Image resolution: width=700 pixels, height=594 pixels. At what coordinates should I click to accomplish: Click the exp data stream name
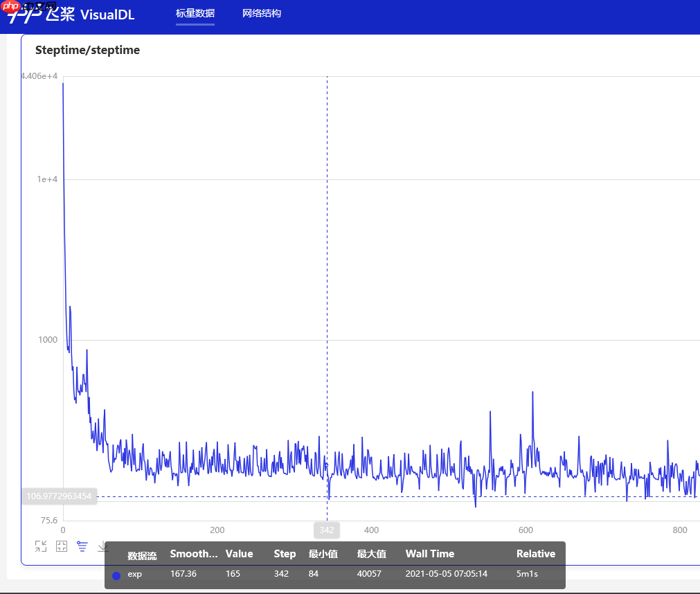[x=134, y=575]
